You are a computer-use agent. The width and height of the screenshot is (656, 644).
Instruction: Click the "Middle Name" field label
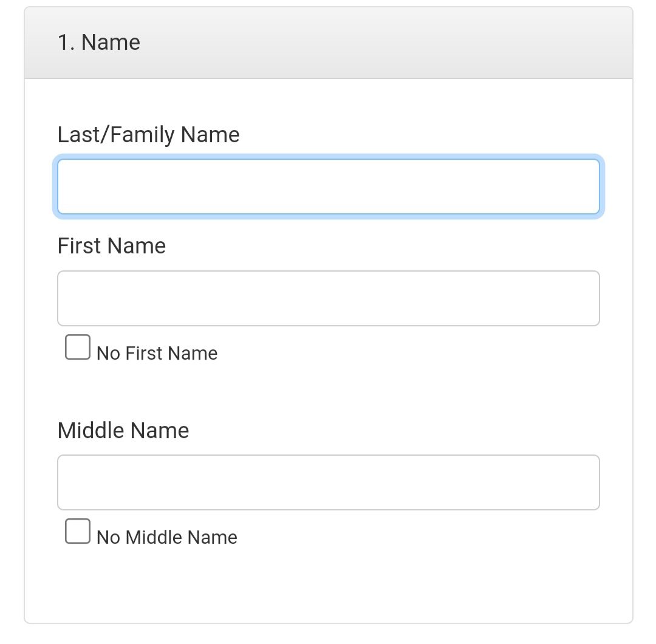[123, 431]
